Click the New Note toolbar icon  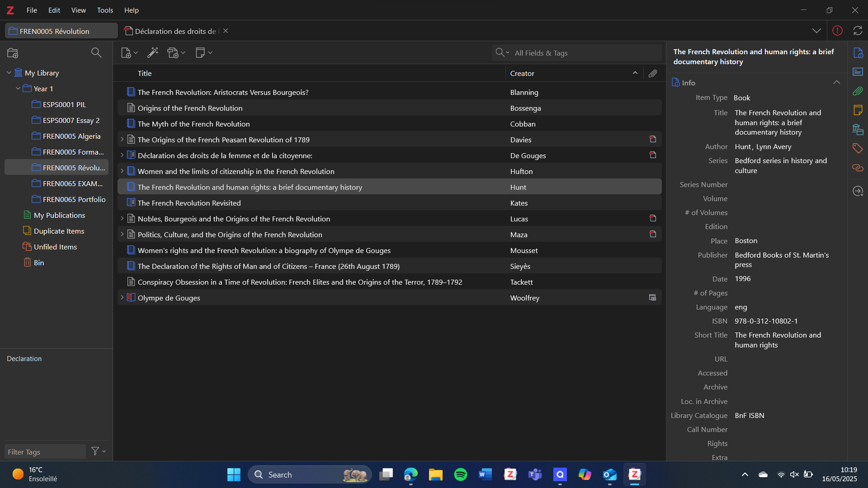[x=200, y=53]
